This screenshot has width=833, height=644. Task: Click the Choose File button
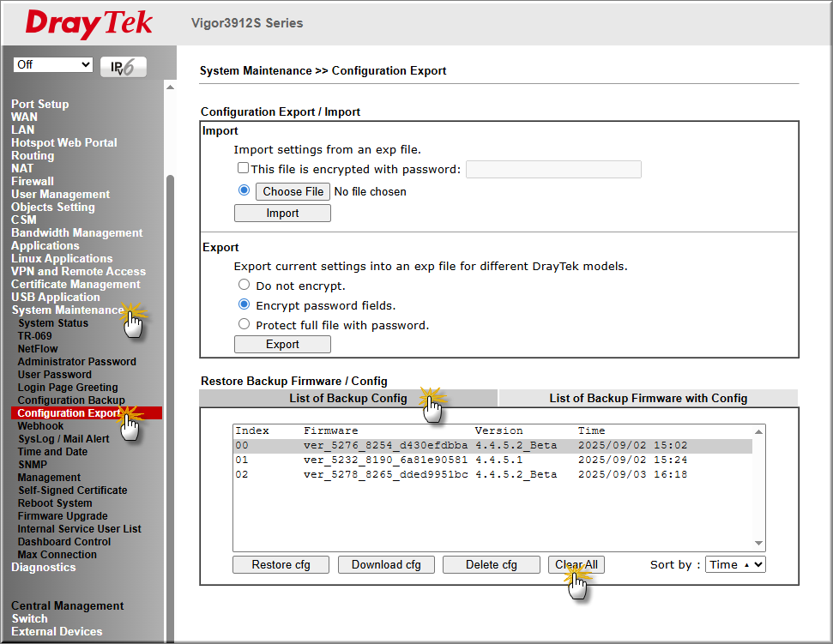[293, 191]
